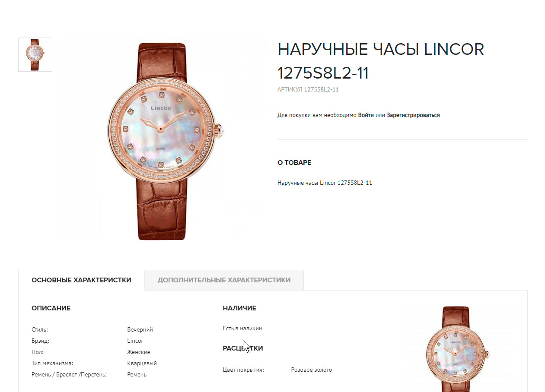
Task: Open the Дополнительные характеристики tab
Action: (224, 280)
